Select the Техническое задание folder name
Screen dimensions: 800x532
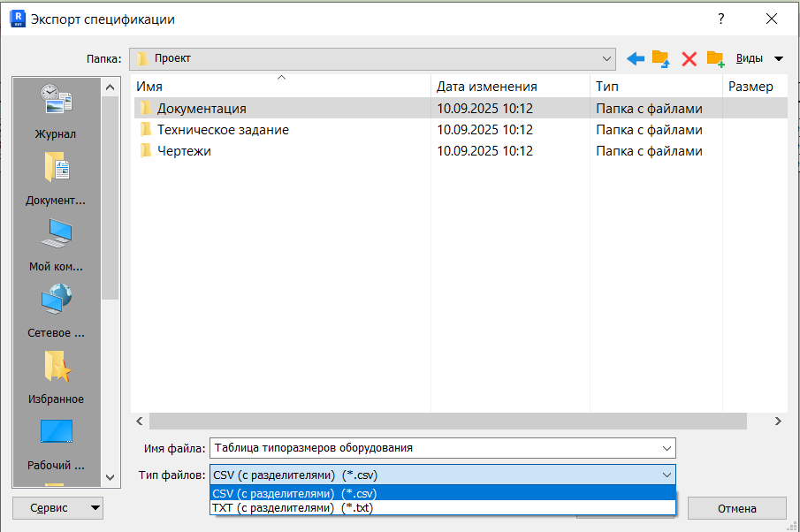223,130
